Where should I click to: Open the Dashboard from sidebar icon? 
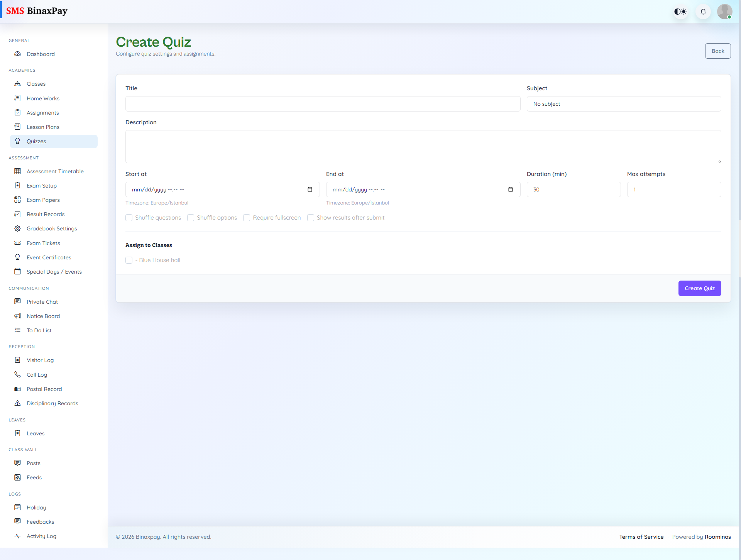18,54
